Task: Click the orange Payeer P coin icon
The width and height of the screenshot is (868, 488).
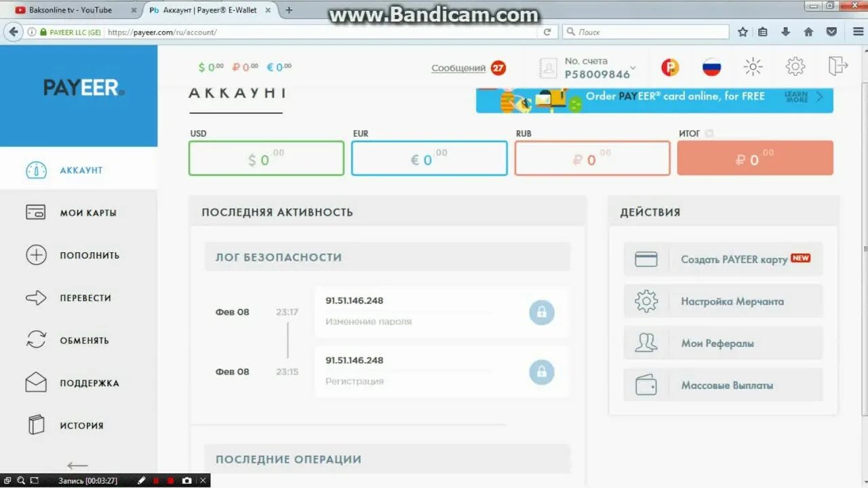Action: pos(670,67)
